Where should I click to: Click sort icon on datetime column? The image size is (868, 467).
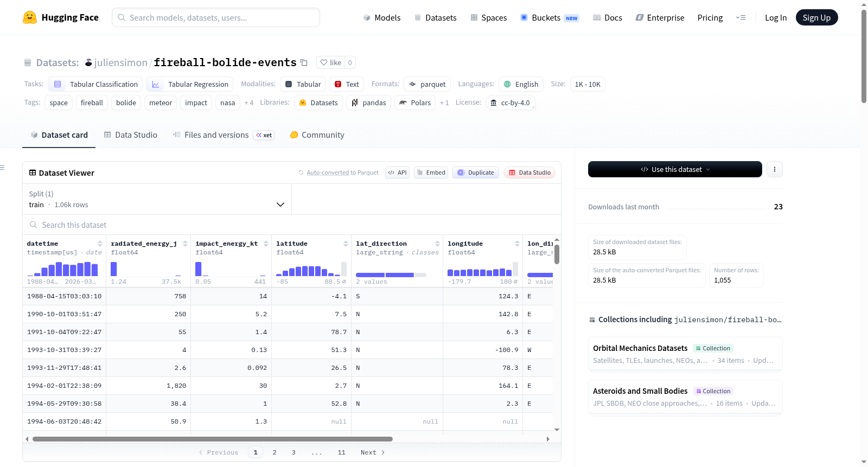[100, 244]
